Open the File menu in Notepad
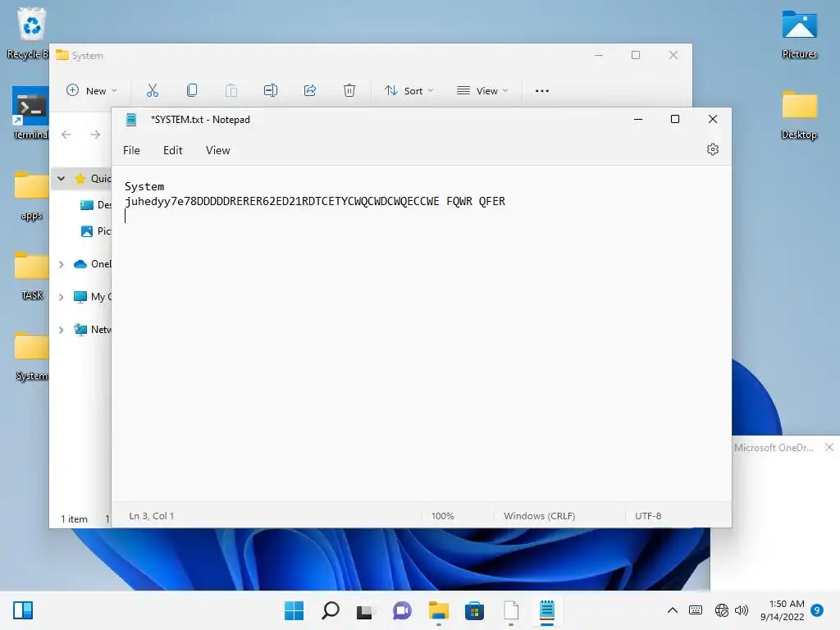The height and width of the screenshot is (630, 840). click(x=131, y=151)
